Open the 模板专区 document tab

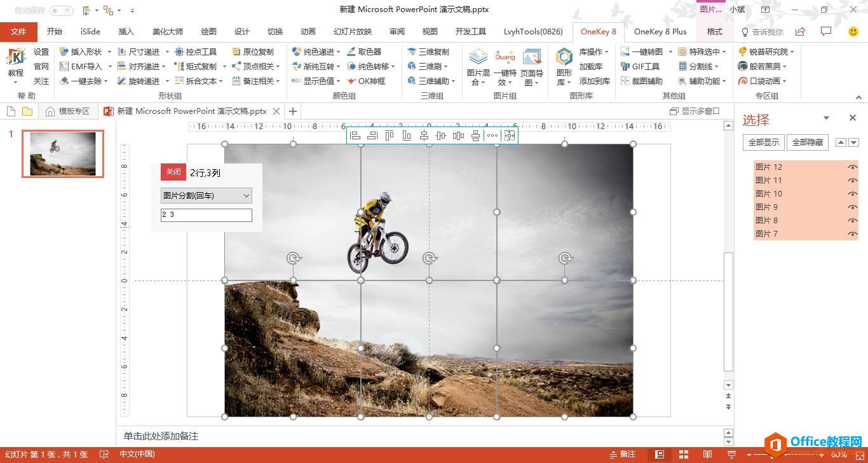click(x=68, y=111)
